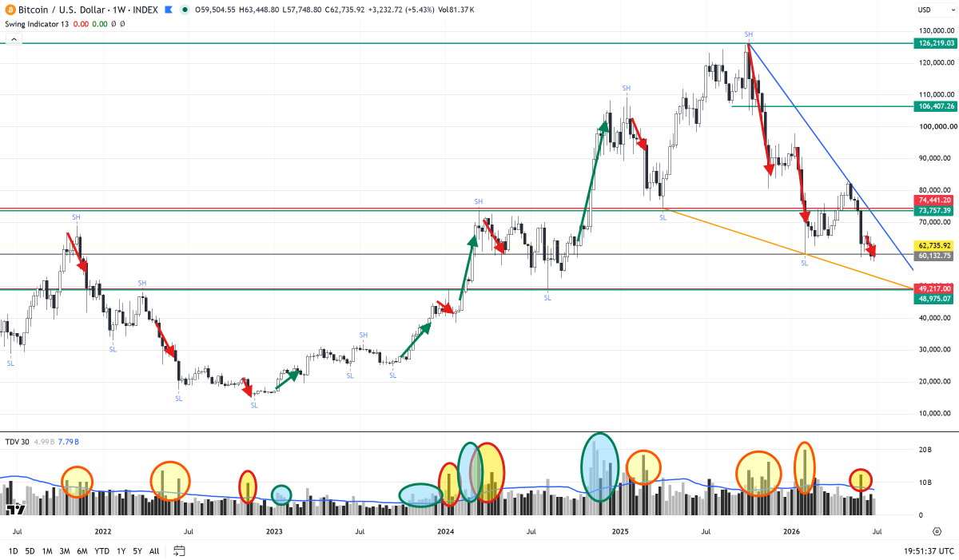Select the 1M time range
Screen dimensions: 959x560
(47, 550)
